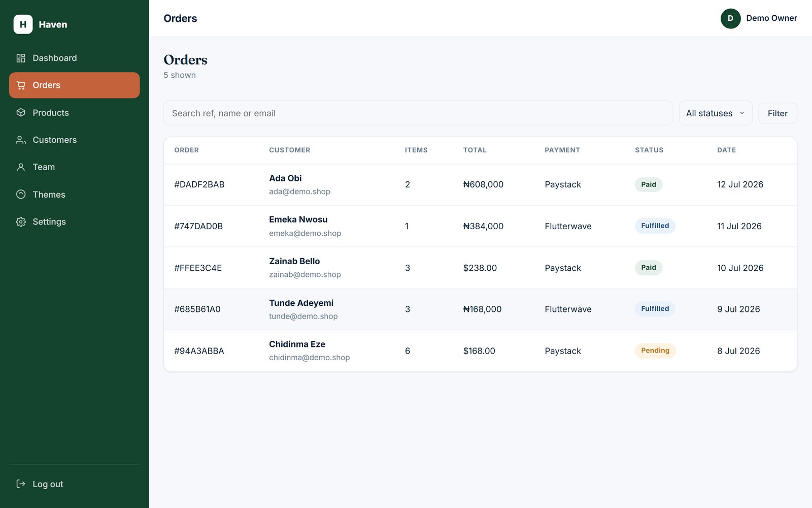Click the Themes circle icon
The width and height of the screenshot is (812, 508).
point(21,194)
